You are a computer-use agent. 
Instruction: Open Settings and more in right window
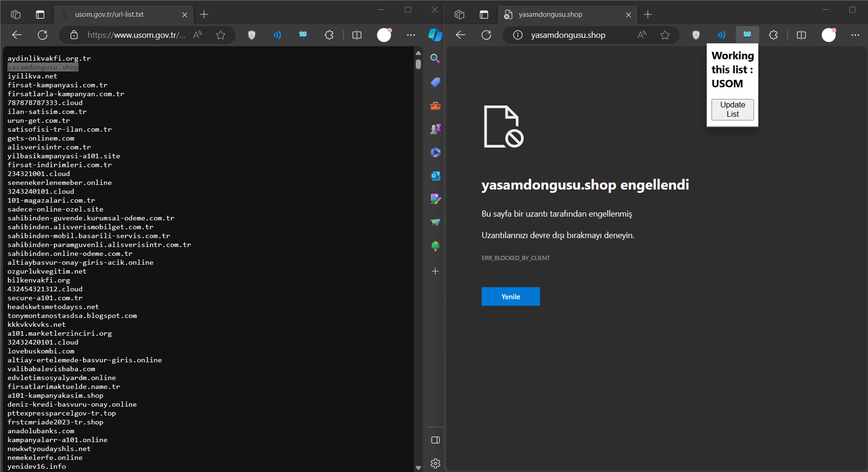click(855, 35)
